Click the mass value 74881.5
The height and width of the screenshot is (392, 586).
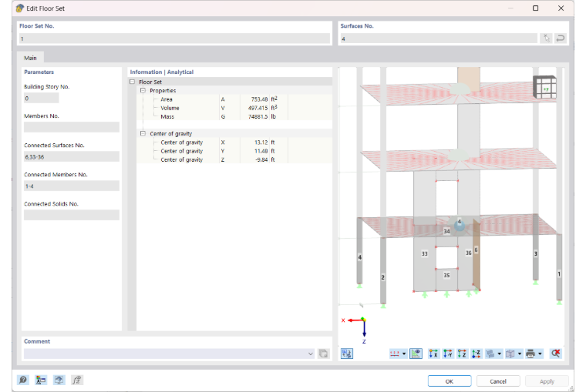[x=258, y=116]
